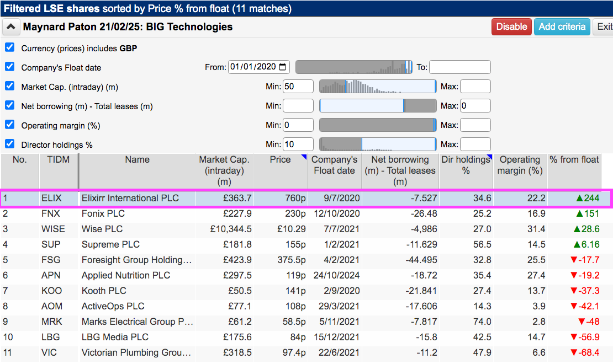Viewport: 613px width, 364px height.
Task: Select Applied Nutrition PLC name
Action: point(125,275)
